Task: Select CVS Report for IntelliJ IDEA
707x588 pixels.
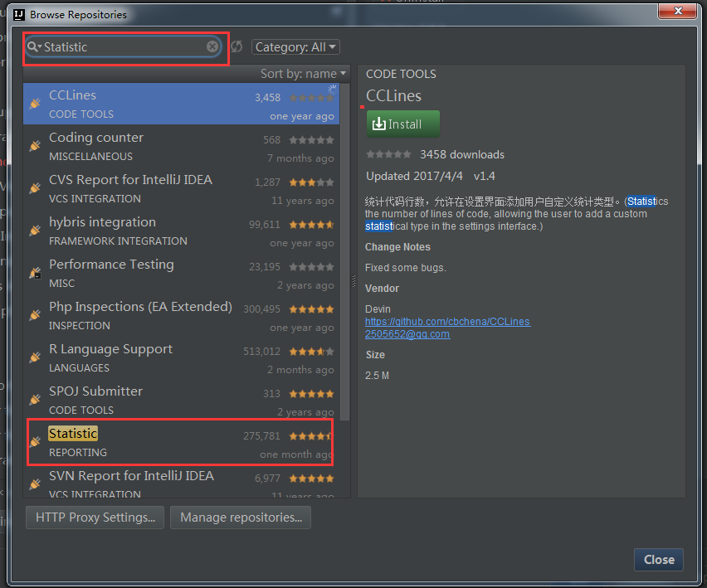Action: (181, 188)
